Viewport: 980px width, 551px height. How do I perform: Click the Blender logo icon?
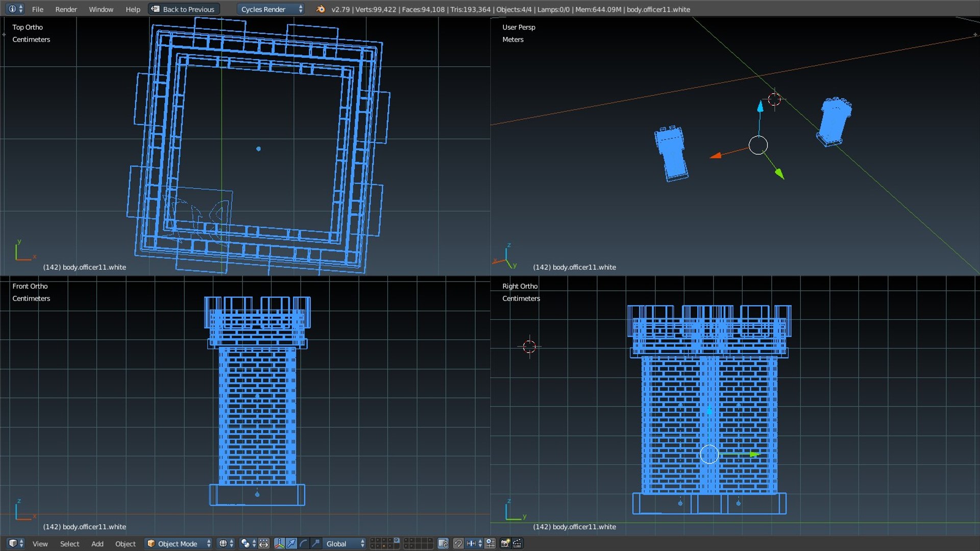pyautogui.click(x=320, y=9)
